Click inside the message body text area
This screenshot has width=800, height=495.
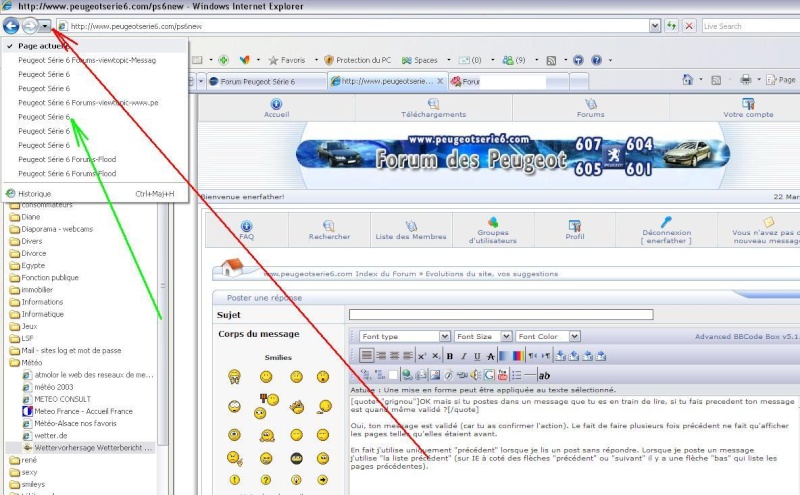pyautogui.click(x=573, y=444)
